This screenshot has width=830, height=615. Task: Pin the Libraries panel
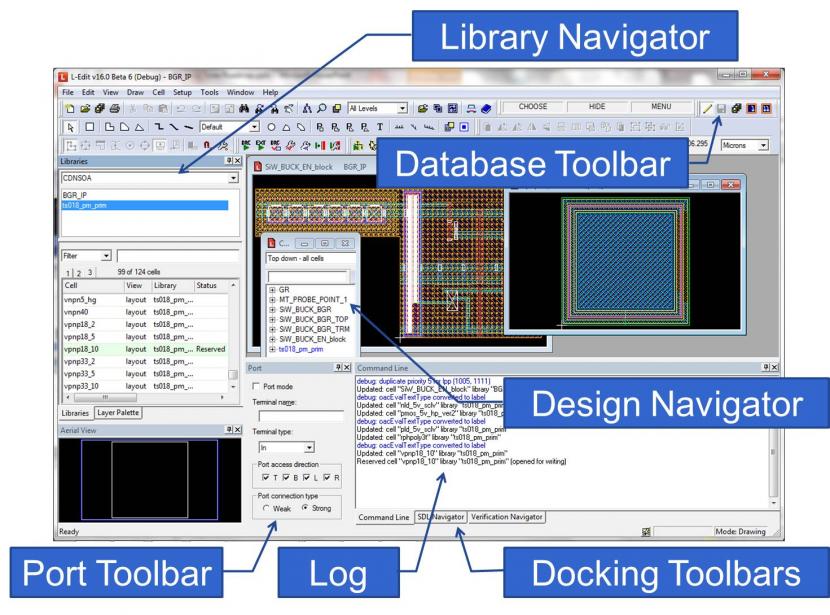(x=229, y=161)
